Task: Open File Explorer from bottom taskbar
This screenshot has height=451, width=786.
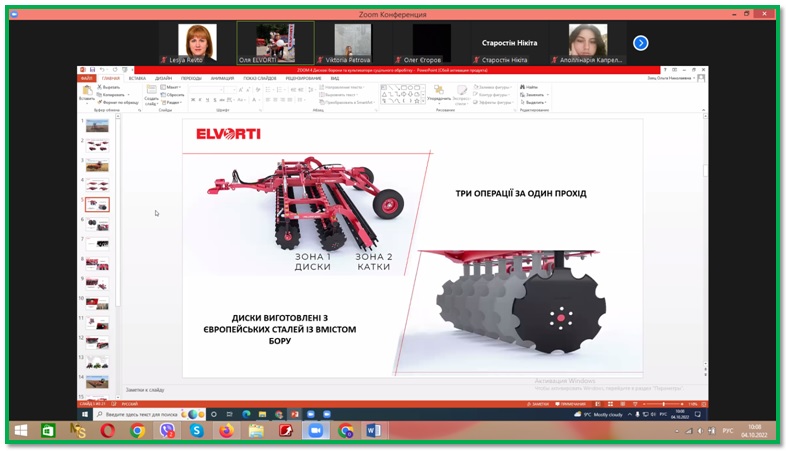Action: 256,431
